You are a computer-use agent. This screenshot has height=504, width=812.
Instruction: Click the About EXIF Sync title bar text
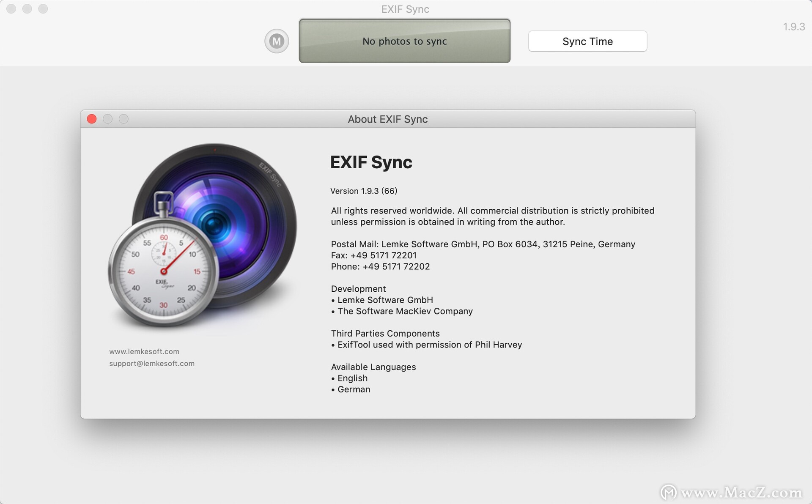pyautogui.click(x=388, y=119)
